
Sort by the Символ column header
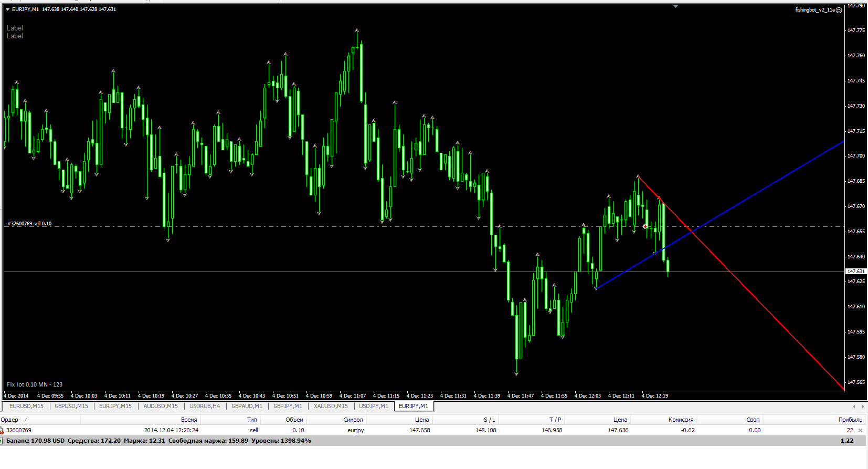tap(336, 420)
